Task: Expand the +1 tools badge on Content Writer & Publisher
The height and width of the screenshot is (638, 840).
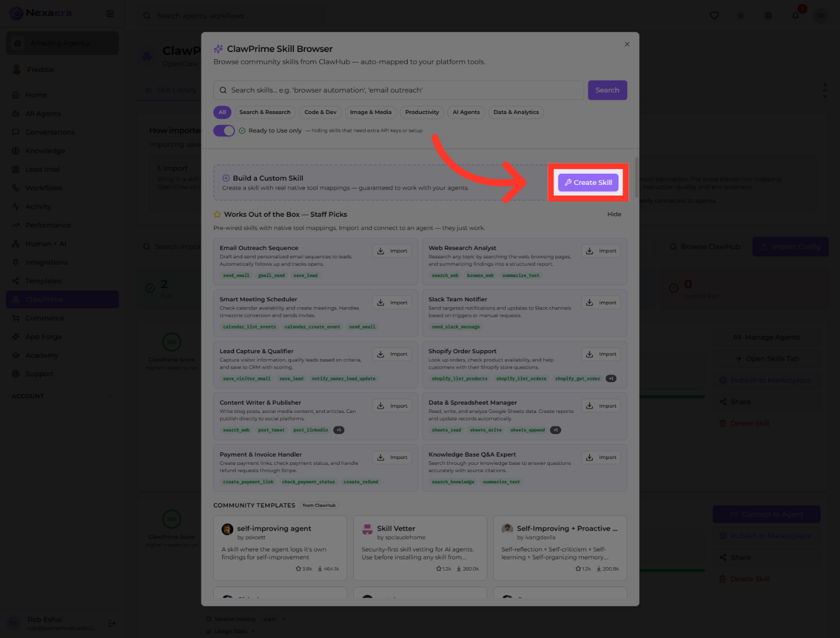Action: pos(338,430)
